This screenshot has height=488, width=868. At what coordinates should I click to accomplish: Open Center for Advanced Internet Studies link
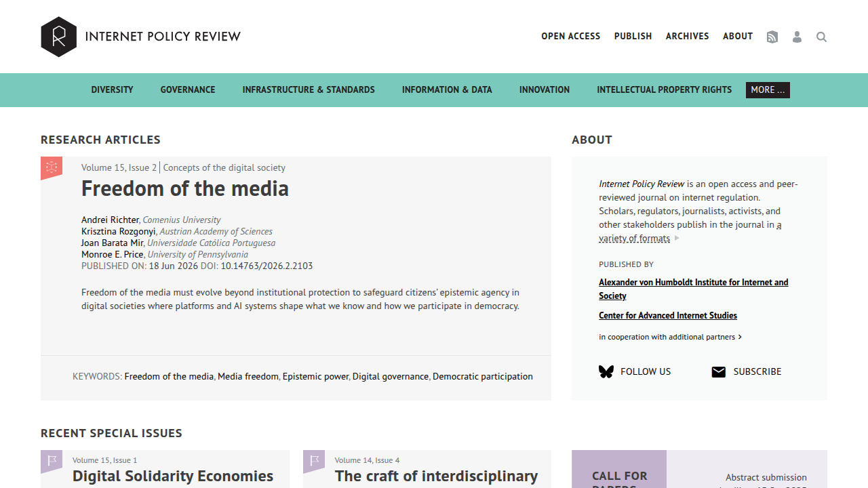(668, 315)
